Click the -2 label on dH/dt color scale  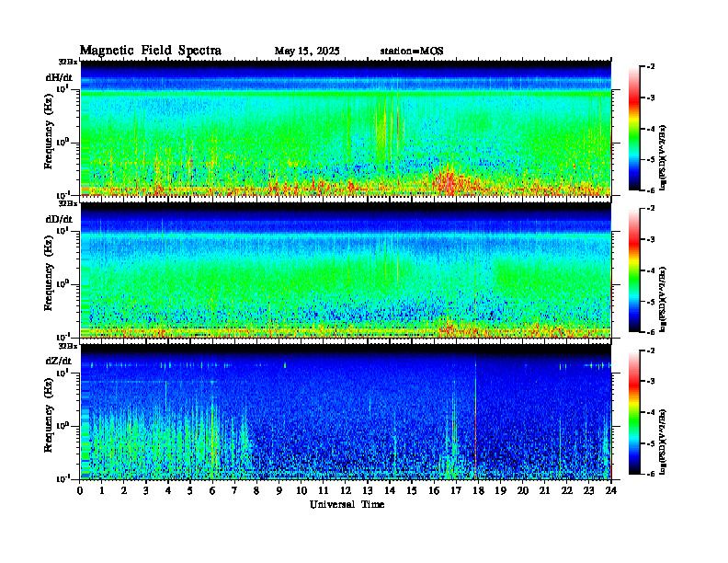pos(651,67)
